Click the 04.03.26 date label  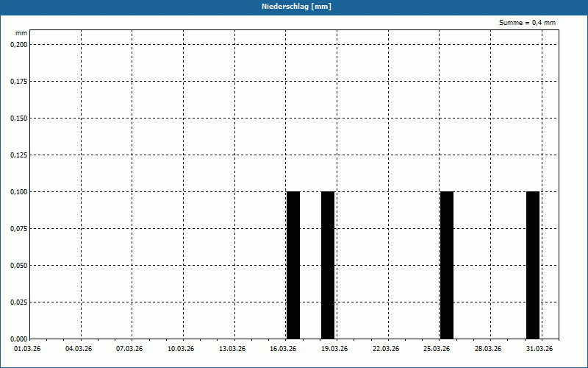click(x=79, y=348)
